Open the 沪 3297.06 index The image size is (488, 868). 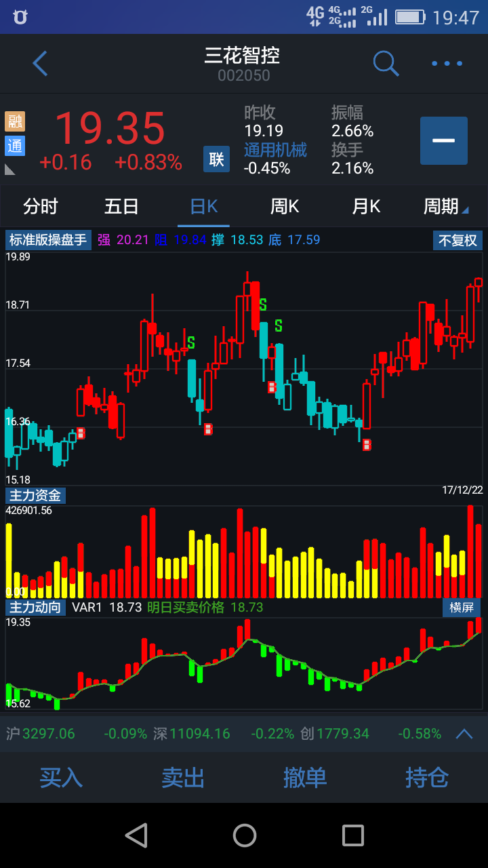click(x=41, y=734)
